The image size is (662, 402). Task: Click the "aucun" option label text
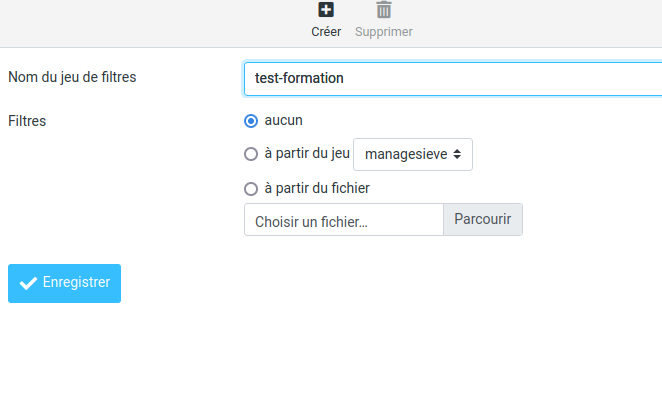tap(283, 120)
